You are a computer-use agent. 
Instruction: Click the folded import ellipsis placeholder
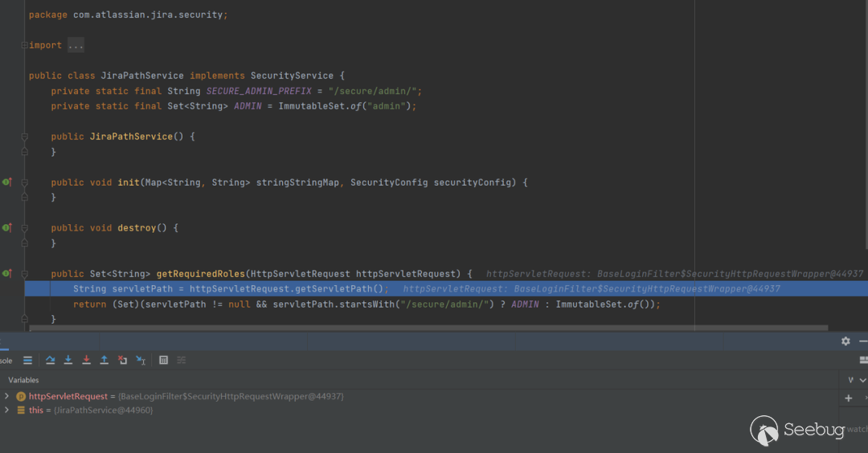tap(76, 45)
